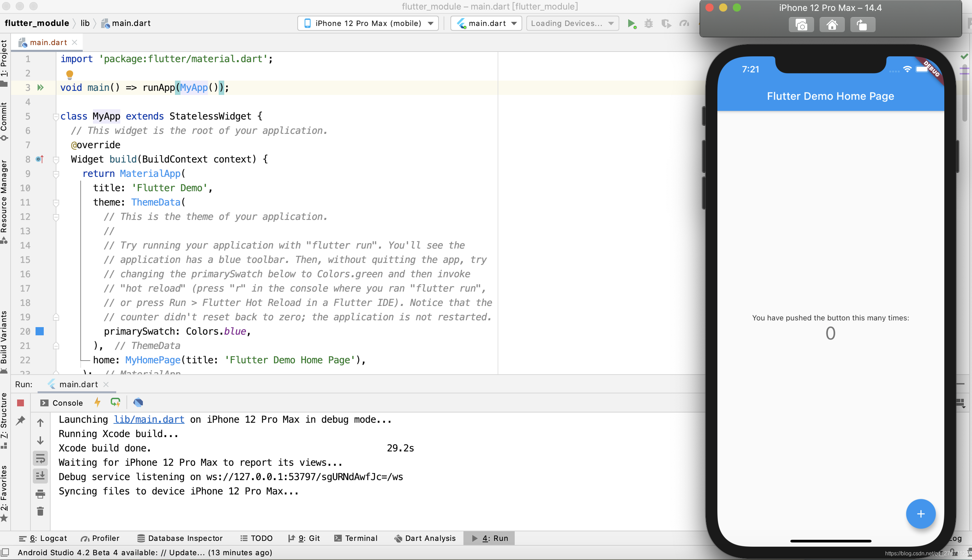Stop the running app with the red square

20,402
